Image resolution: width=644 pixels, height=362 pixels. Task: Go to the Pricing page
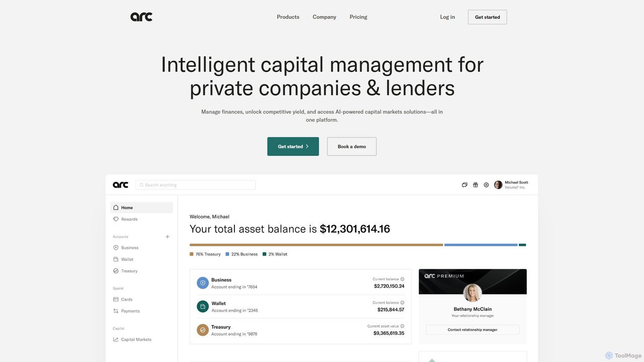358,17
